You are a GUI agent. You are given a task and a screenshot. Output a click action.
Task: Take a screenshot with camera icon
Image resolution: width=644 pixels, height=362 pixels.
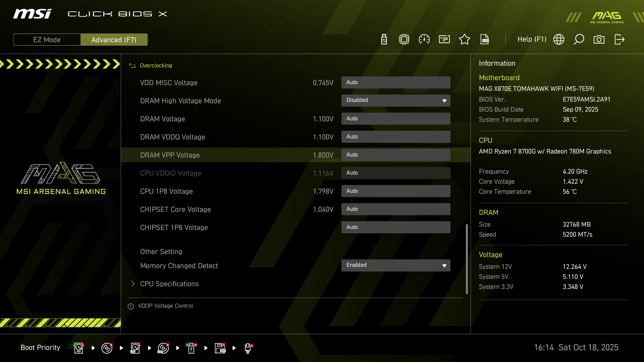(599, 40)
